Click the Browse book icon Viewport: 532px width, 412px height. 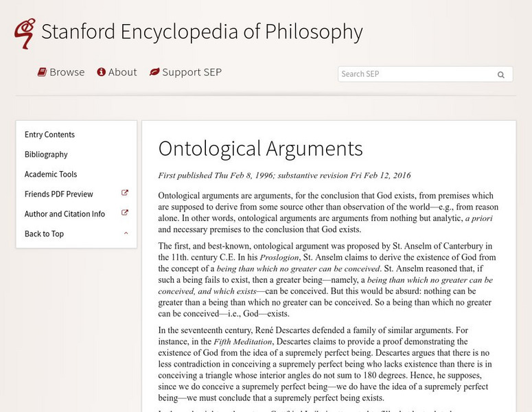click(42, 72)
